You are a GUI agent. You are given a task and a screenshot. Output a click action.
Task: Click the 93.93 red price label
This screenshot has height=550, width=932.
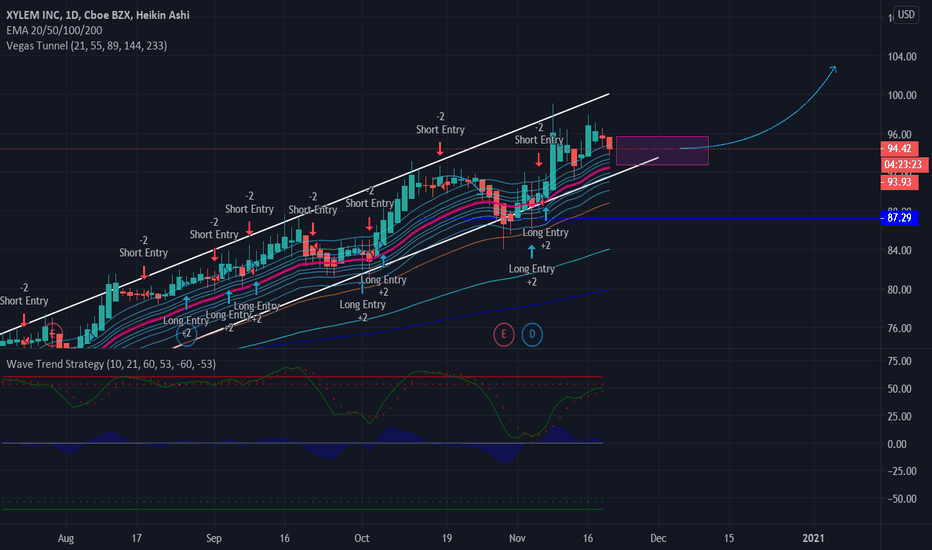pyautogui.click(x=899, y=182)
